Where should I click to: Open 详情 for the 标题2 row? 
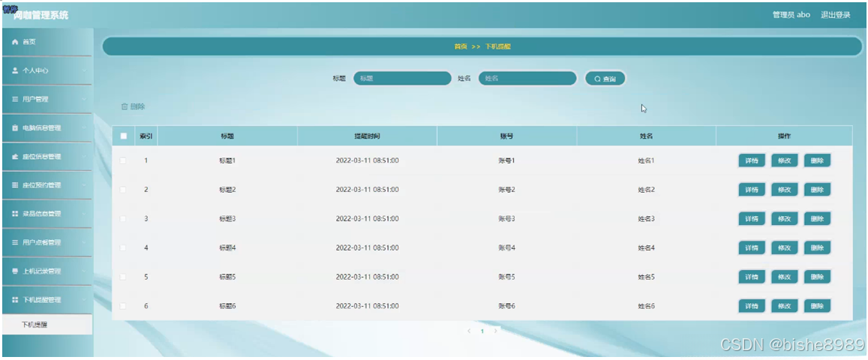pos(752,190)
